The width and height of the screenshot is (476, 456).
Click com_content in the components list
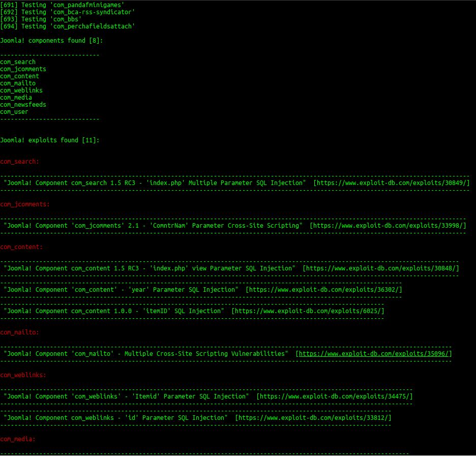19,76
